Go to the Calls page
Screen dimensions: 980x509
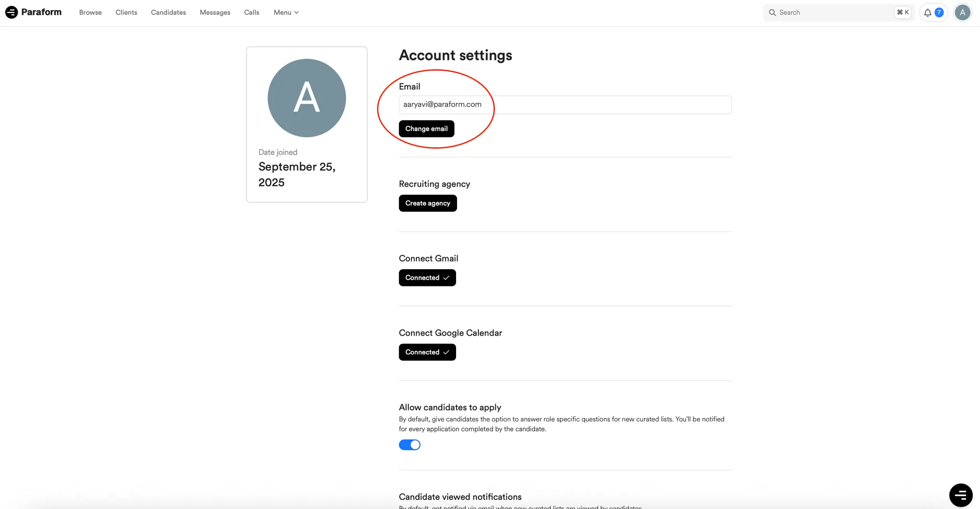point(252,12)
